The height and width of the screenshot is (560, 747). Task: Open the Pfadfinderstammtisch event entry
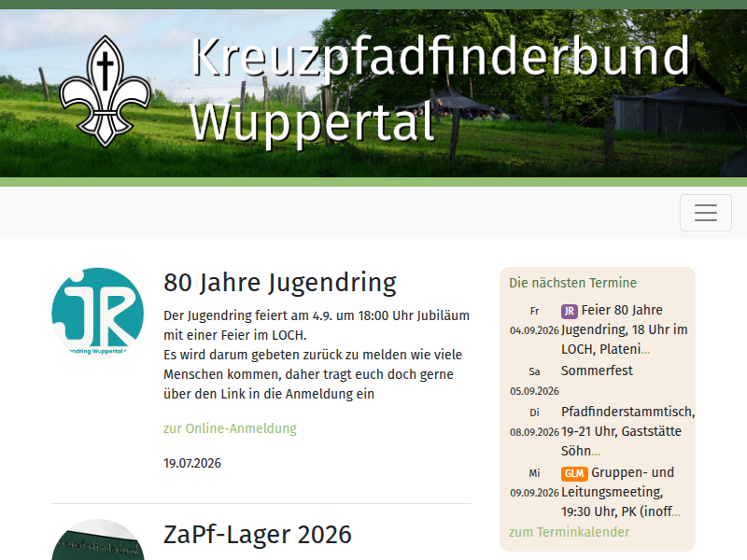click(627, 431)
